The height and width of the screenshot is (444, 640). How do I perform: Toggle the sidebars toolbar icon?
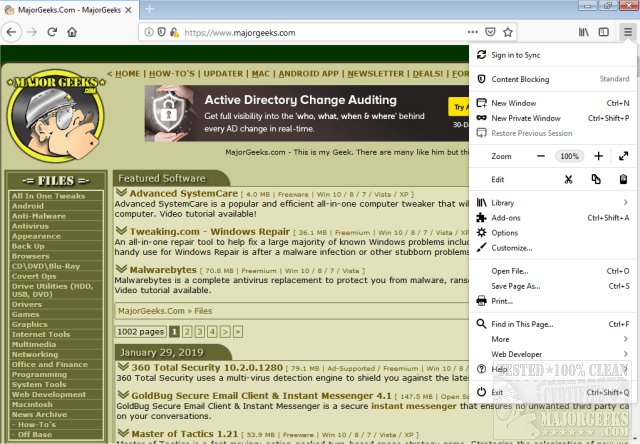pos(604,32)
